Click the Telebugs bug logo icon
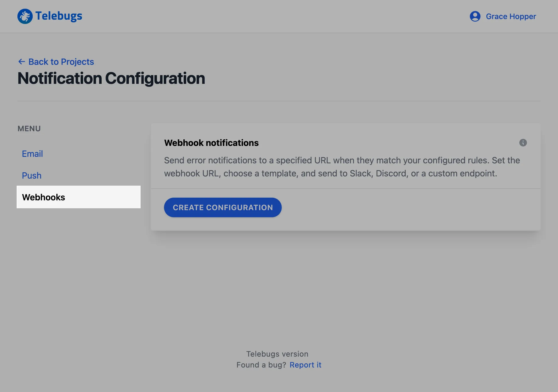558x392 pixels. pos(25,16)
